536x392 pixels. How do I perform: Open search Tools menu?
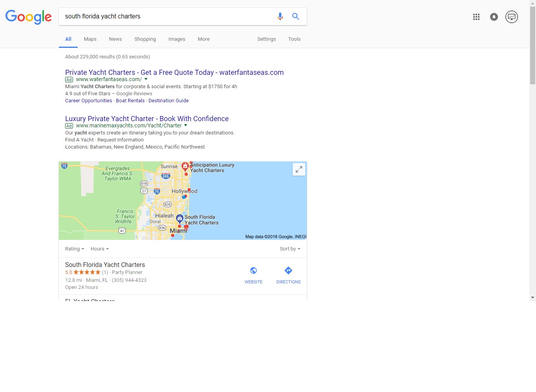pos(294,39)
